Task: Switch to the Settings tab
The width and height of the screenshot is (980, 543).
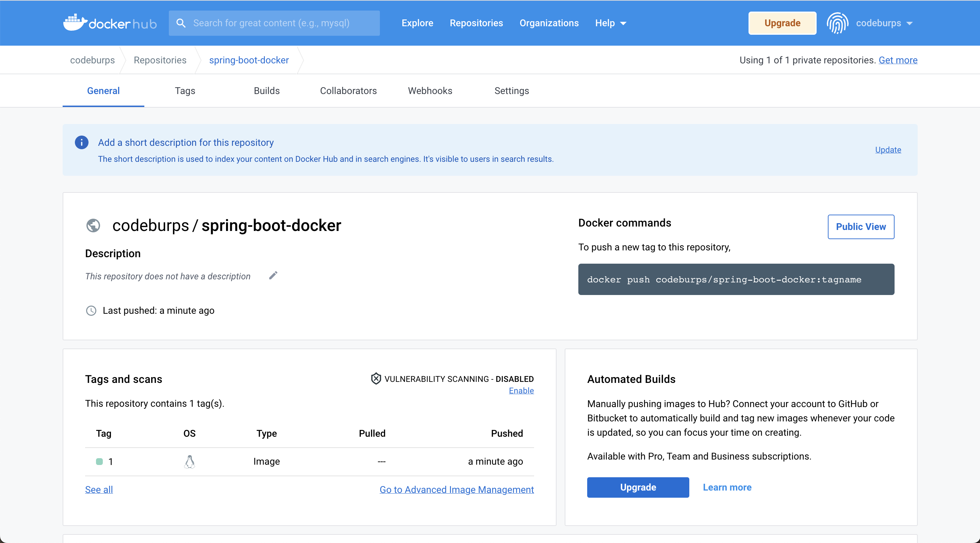Action: click(x=512, y=91)
